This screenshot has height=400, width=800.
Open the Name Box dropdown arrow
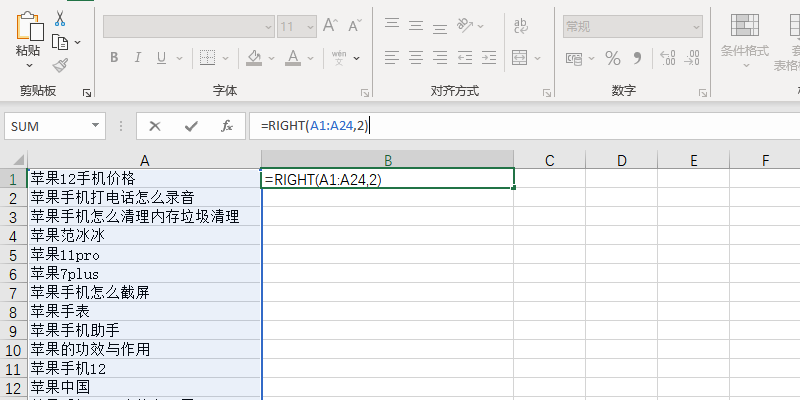point(95,126)
